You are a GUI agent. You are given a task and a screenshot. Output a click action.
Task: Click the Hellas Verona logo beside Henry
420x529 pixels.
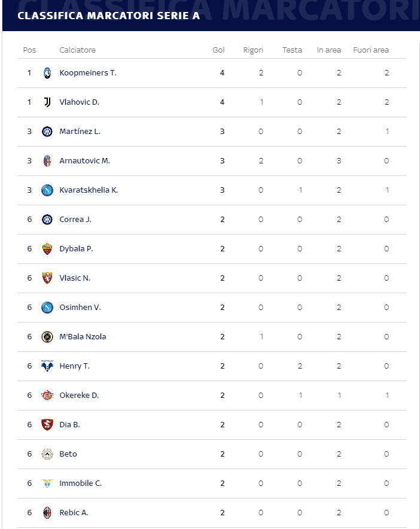click(x=47, y=366)
